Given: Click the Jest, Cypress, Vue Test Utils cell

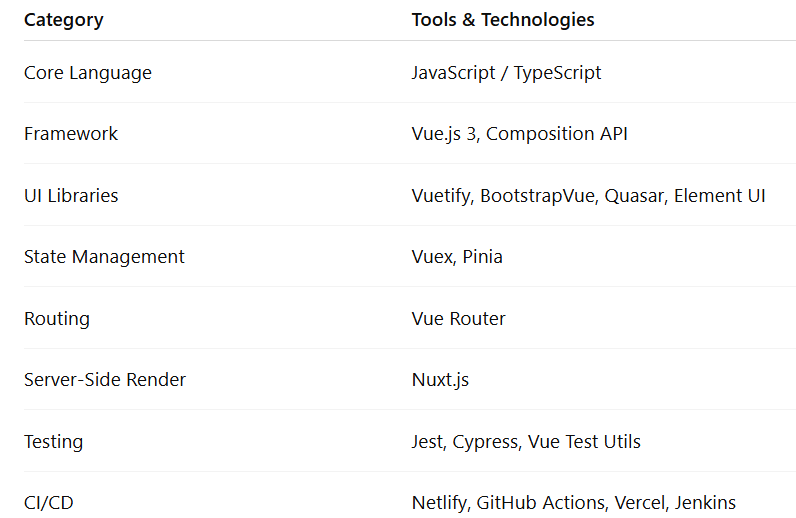Looking at the screenshot, I should click(526, 442).
